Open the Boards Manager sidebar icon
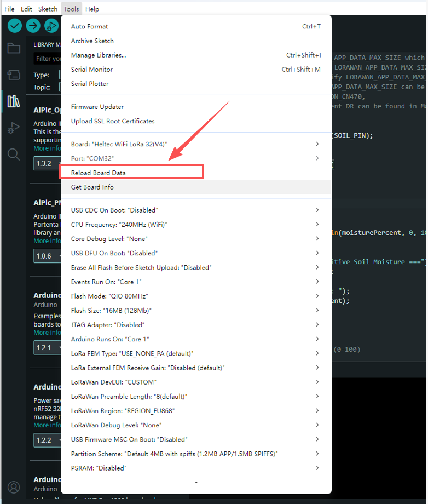 coord(14,75)
